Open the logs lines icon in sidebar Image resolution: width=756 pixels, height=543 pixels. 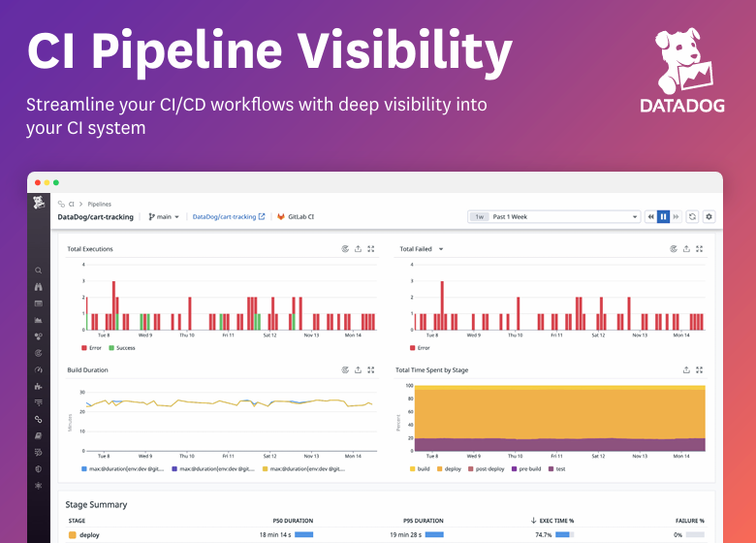pyautogui.click(x=38, y=402)
